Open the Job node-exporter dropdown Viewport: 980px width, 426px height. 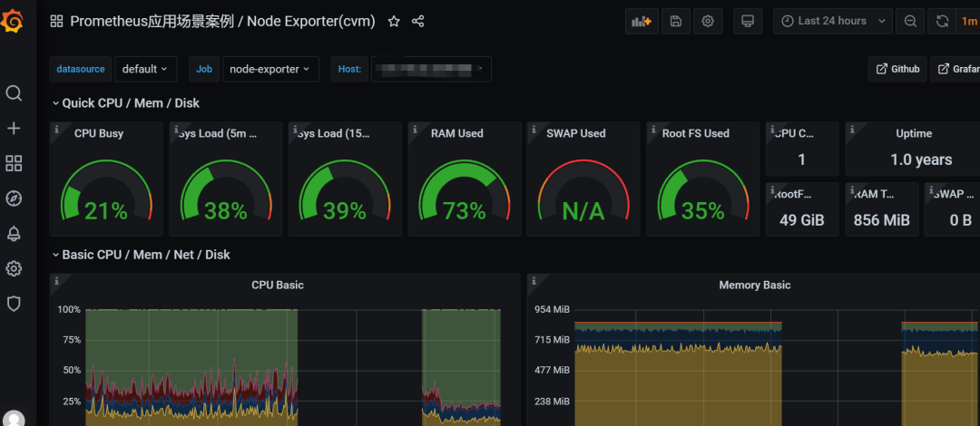click(x=270, y=69)
